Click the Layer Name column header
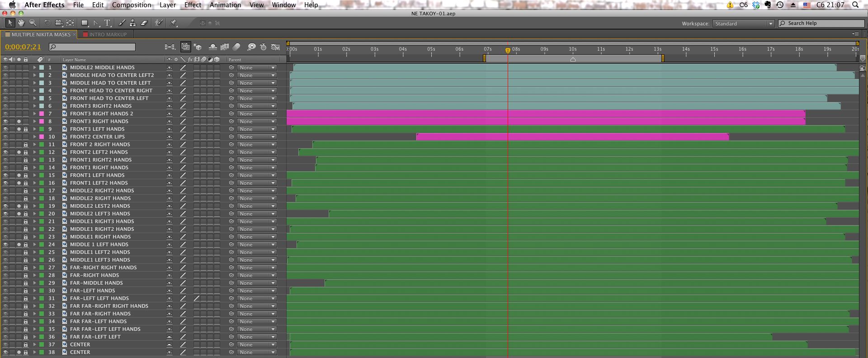 [74, 60]
